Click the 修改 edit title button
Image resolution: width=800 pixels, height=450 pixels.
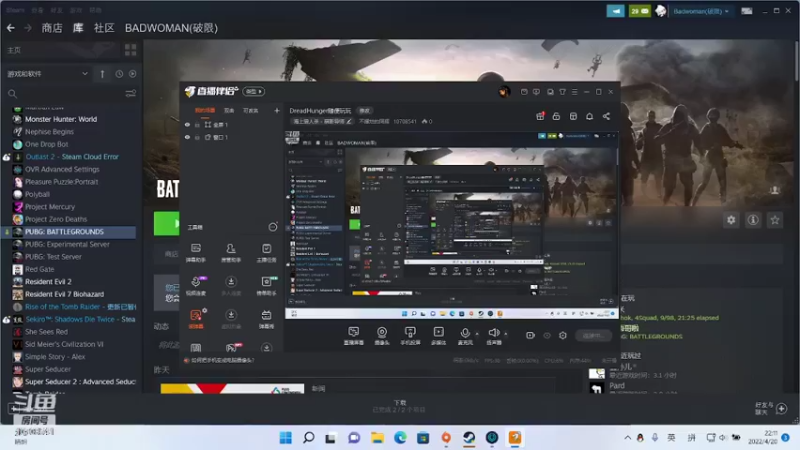click(x=364, y=110)
